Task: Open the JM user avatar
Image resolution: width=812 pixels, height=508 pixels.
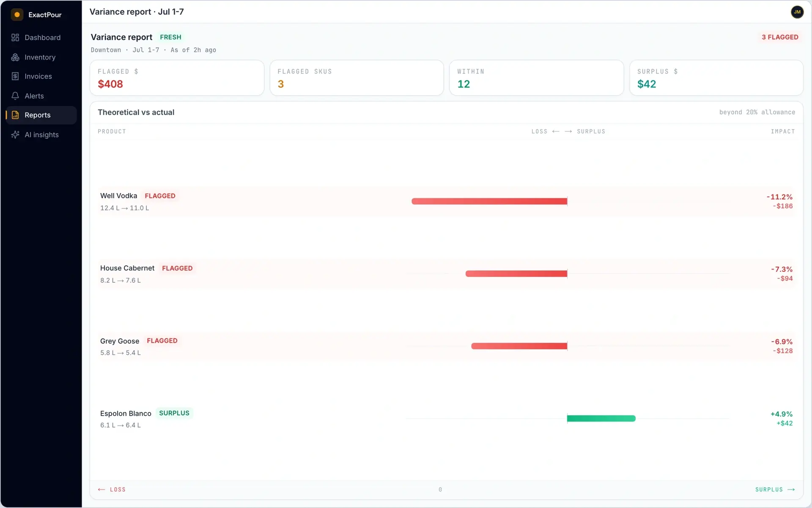Action: pyautogui.click(x=797, y=12)
